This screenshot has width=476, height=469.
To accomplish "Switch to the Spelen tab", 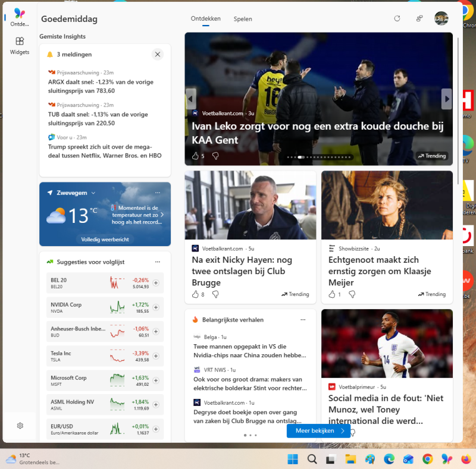I will (243, 19).
